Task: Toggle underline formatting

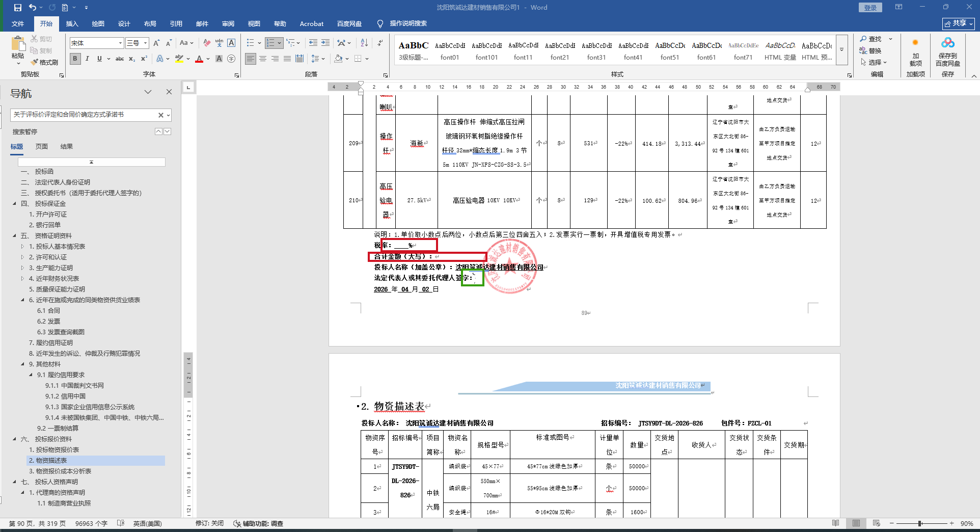Action: click(99, 59)
